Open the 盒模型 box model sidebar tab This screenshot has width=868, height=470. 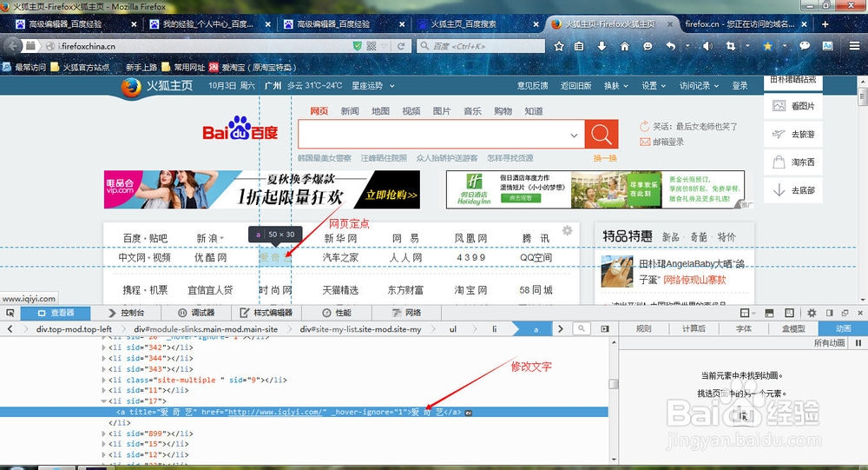pos(793,328)
